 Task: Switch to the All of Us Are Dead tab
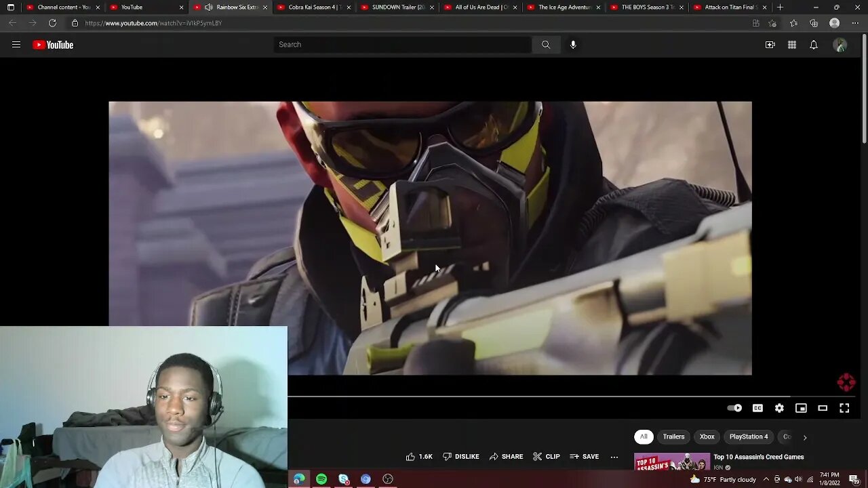tap(481, 7)
